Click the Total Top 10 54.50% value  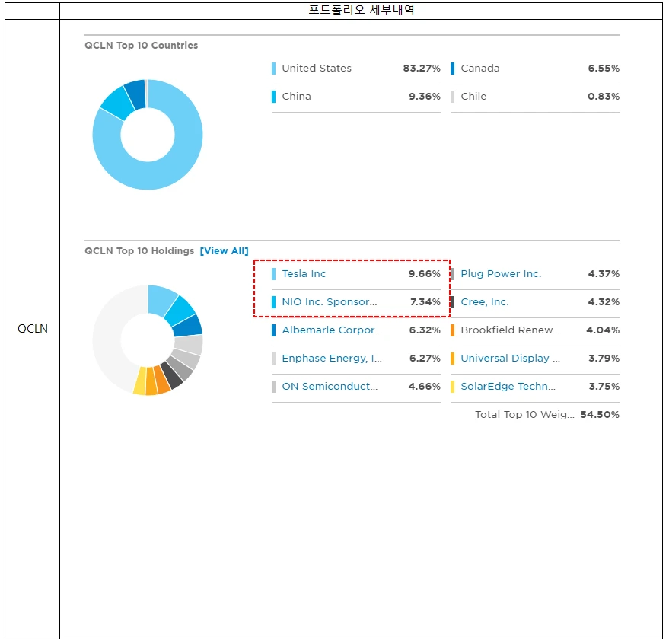[600, 414]
